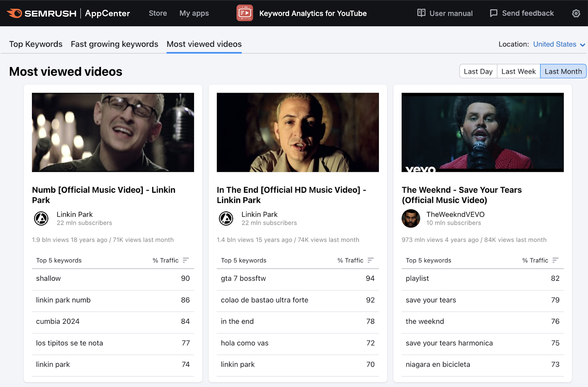Click the Keyword Analytics for YouTube app icon
The image size is (588, 387).
point(245,13)
